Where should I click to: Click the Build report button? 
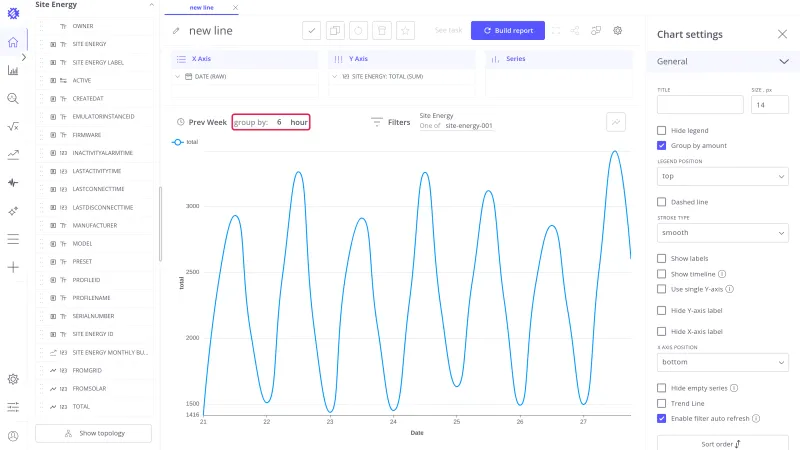(508, 31)
